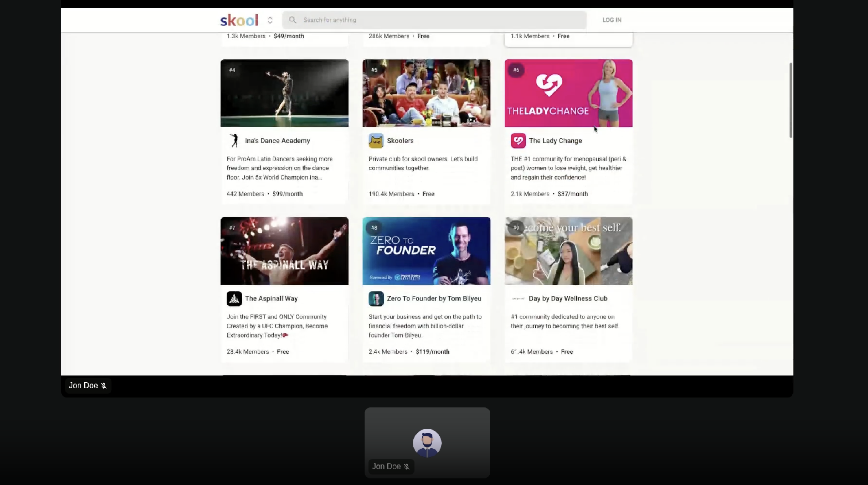Open Zero To Founder by Tom Bilyeu
The width and height of the screenshot is (868, 485).
click(x=434, y=299)
